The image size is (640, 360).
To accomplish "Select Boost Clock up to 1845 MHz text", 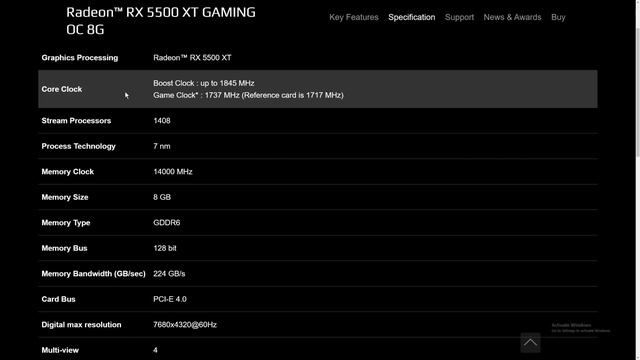I will (x=204, y=83).
